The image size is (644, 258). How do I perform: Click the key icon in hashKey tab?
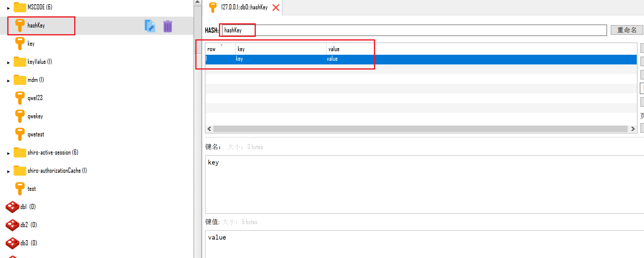[x=213, y=7]
